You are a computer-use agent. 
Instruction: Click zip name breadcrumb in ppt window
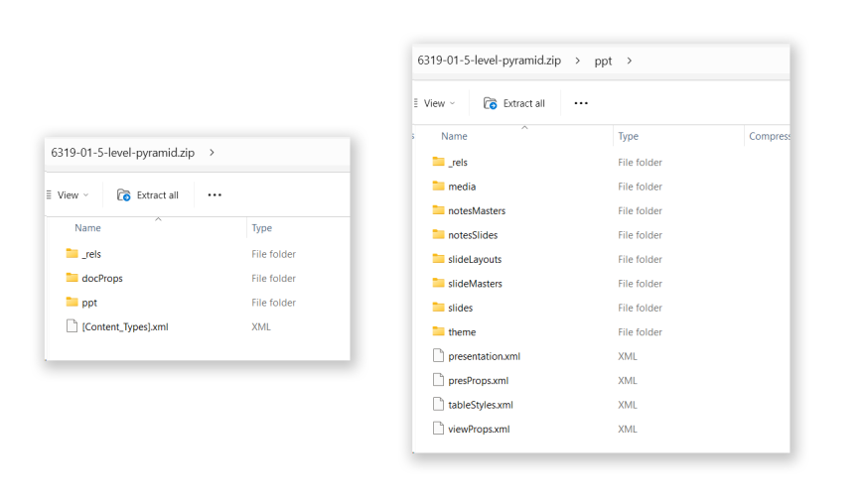click(x=490, y=61)
